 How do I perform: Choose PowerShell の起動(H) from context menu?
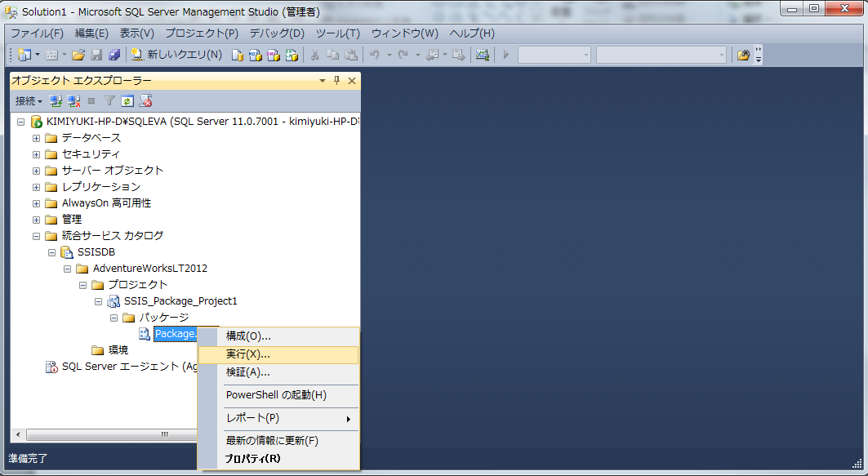278,395
